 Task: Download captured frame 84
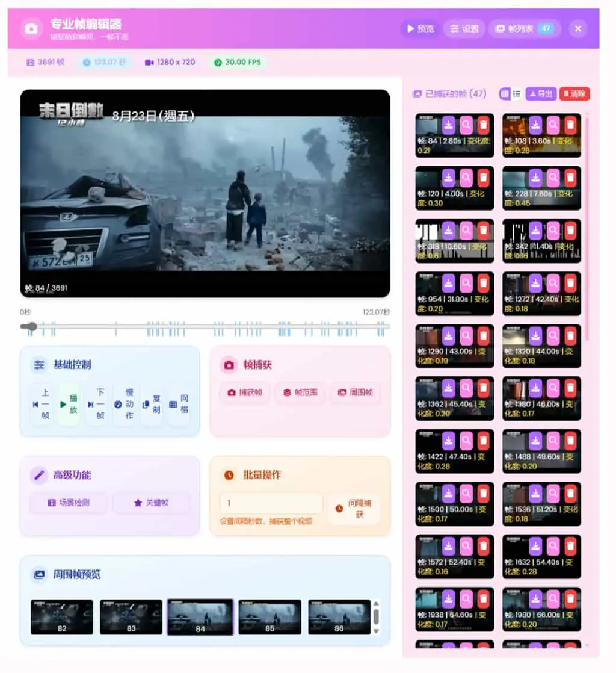pyautogui.click(x=448, y=125)
